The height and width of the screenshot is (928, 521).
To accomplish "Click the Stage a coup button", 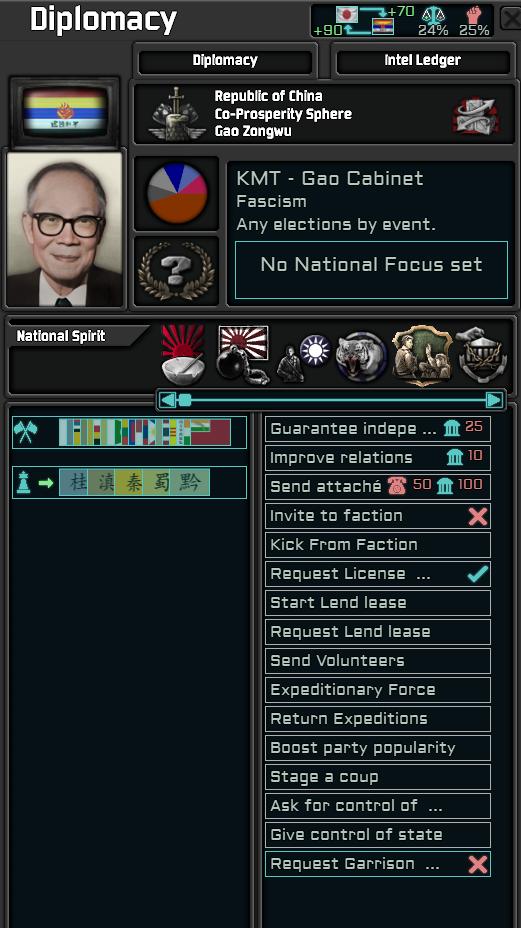I will click(x=378, y=776).
